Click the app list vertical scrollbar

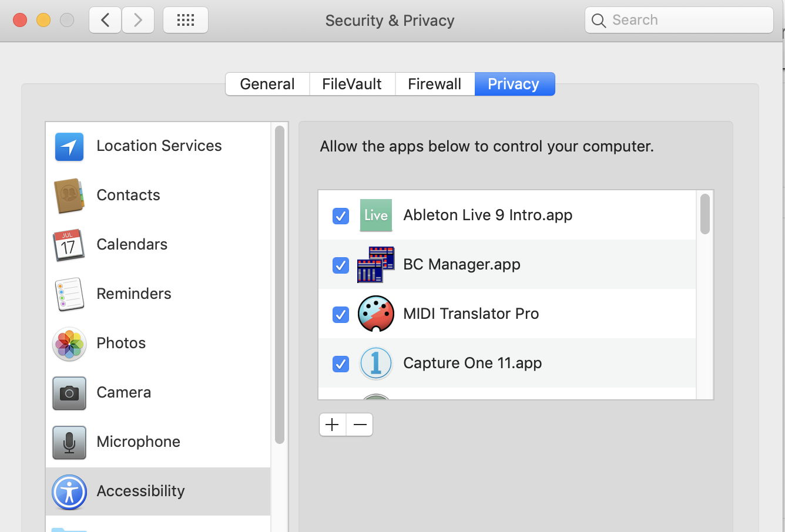705,214
